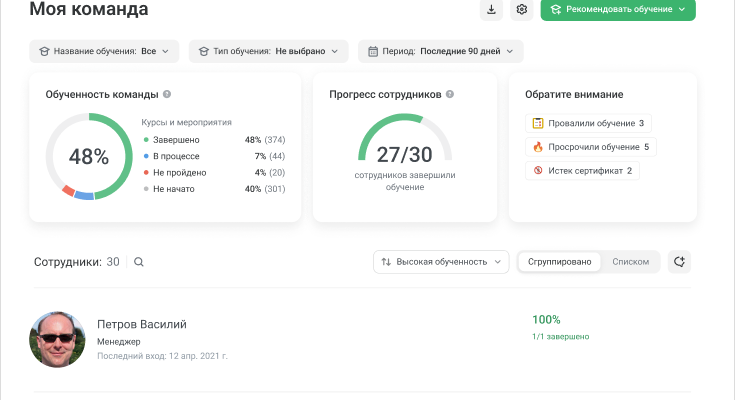735x400 pixels.
Task: Click the Рекомендовать обучение button
Action: (617, 10)
